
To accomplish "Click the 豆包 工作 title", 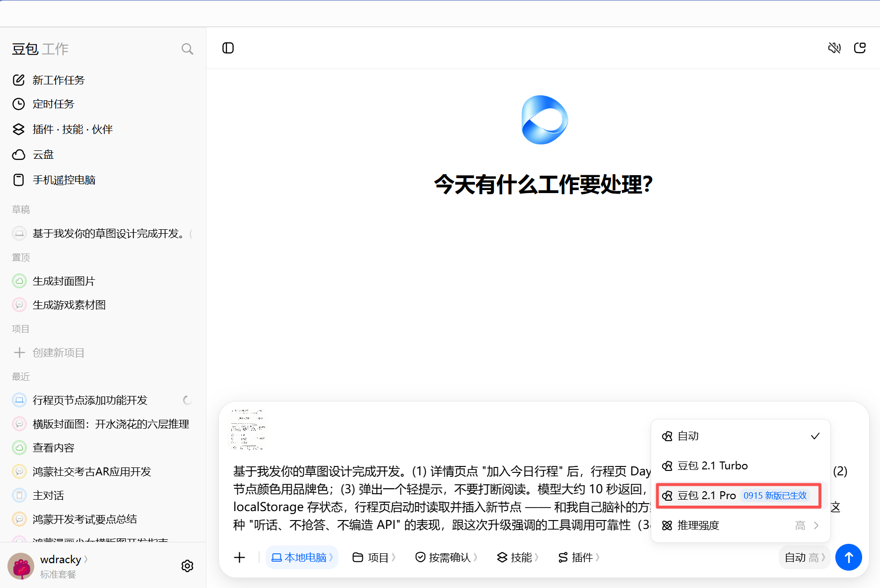I will point(40,49).
